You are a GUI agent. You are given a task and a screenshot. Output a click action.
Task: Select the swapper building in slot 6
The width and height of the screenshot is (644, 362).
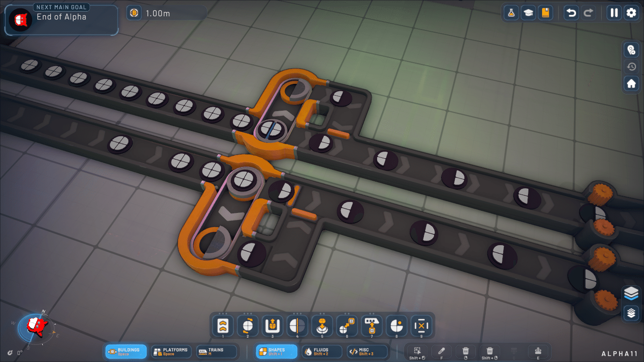[x=347, y=326]
